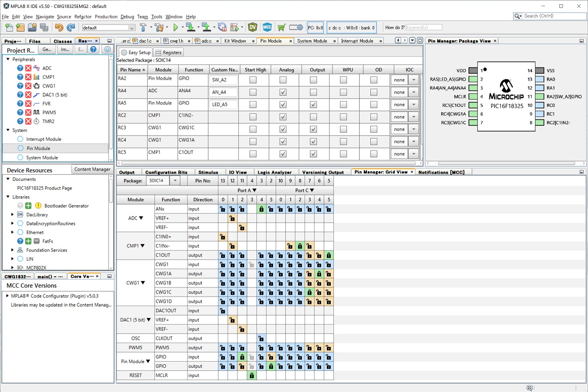Remove CMP1 using its red X icon

pyautogui.click(x=28, y=77)
